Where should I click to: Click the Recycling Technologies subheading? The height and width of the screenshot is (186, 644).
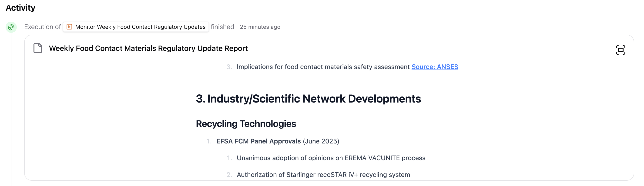pos(246,124)
